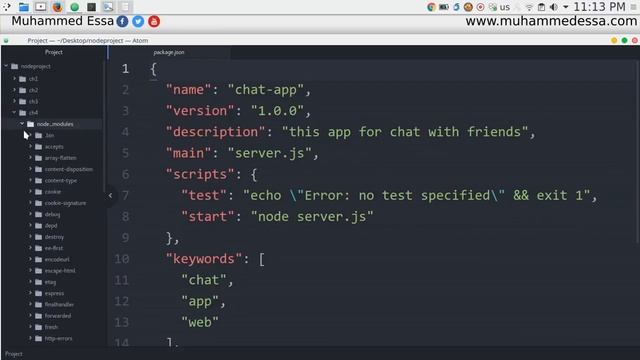
Task: Collapse the node_modules folder arrow
Action: pos(22,124)
